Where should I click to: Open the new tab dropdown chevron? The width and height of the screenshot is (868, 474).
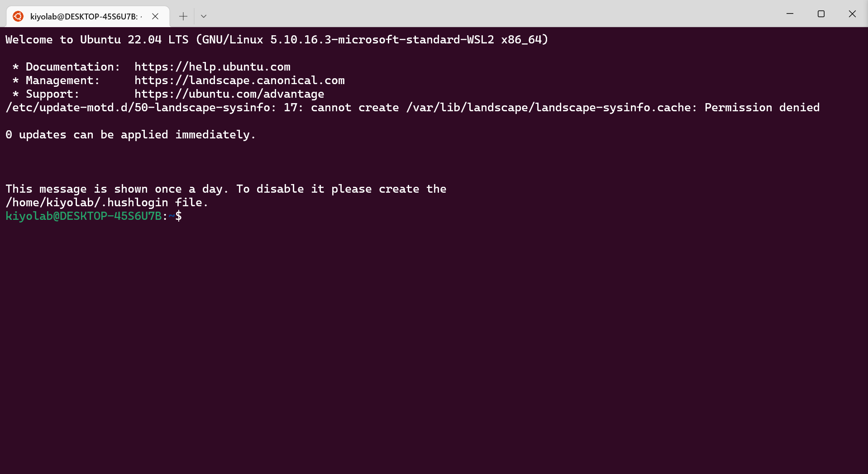pos(203,16)
